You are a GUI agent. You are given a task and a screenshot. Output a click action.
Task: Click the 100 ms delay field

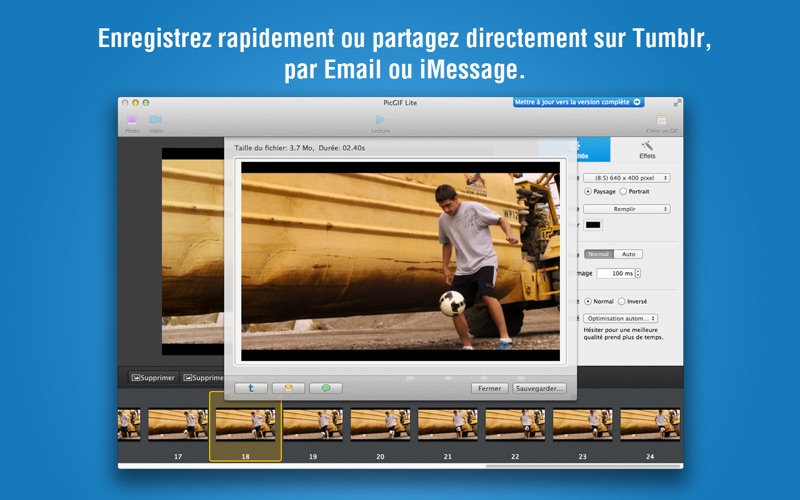(616, 273)
